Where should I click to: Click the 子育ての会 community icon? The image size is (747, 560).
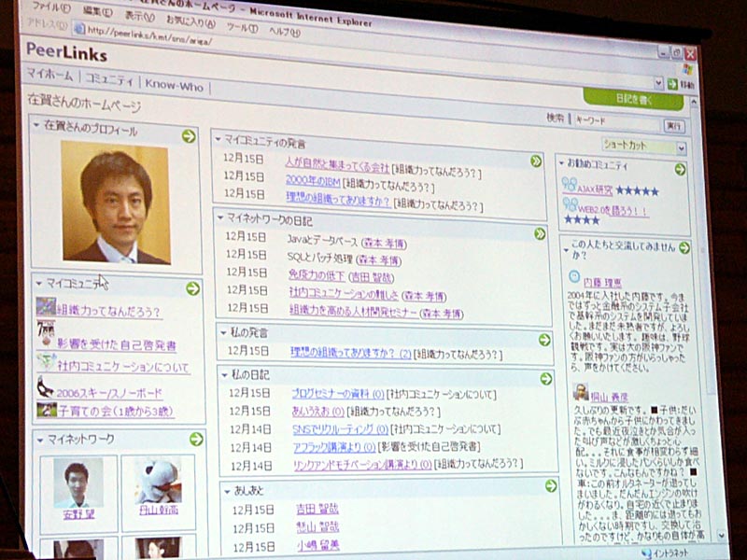[47, 410]
